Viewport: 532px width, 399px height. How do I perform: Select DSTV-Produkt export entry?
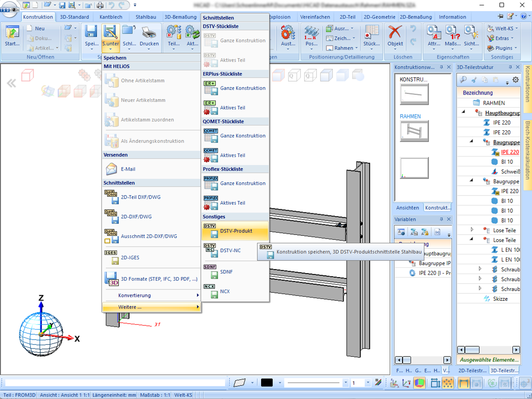click(235, 231)
